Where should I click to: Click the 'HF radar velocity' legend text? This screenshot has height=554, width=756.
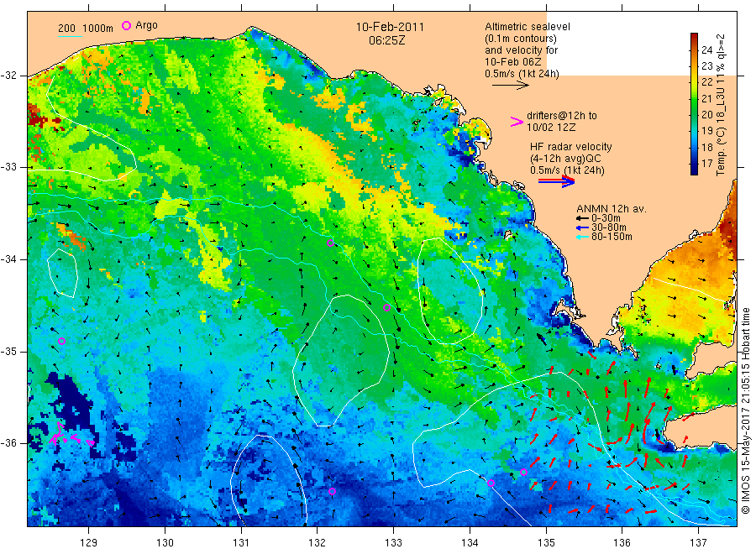[571, 146]
